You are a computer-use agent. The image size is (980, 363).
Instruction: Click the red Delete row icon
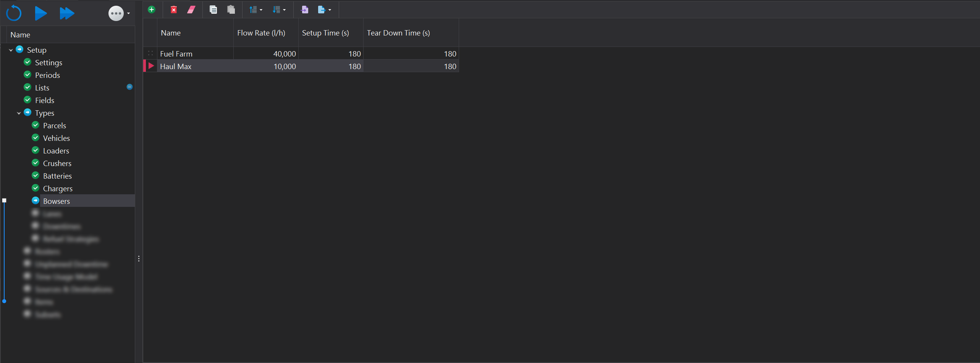click(x=174, y=10)
